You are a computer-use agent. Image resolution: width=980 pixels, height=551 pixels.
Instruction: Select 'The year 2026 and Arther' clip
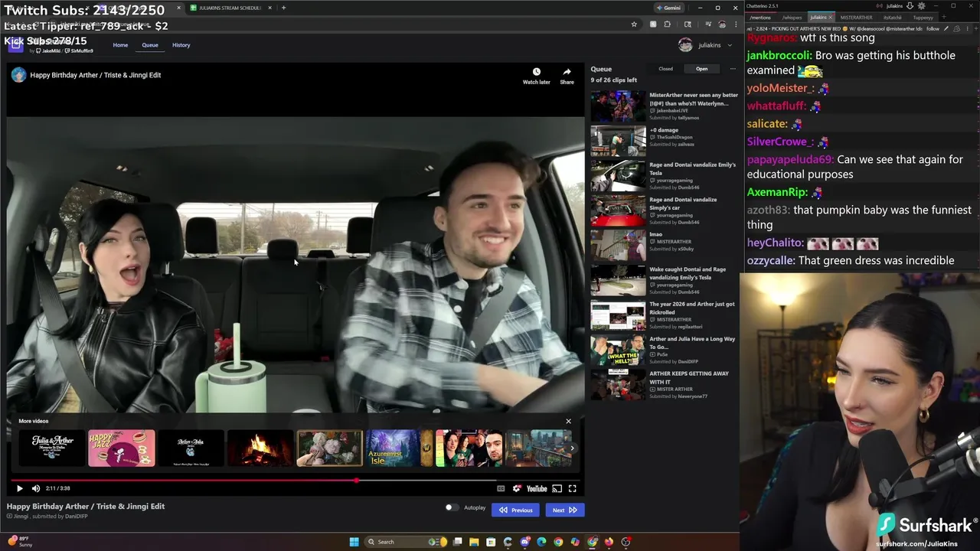coord(664,315)
